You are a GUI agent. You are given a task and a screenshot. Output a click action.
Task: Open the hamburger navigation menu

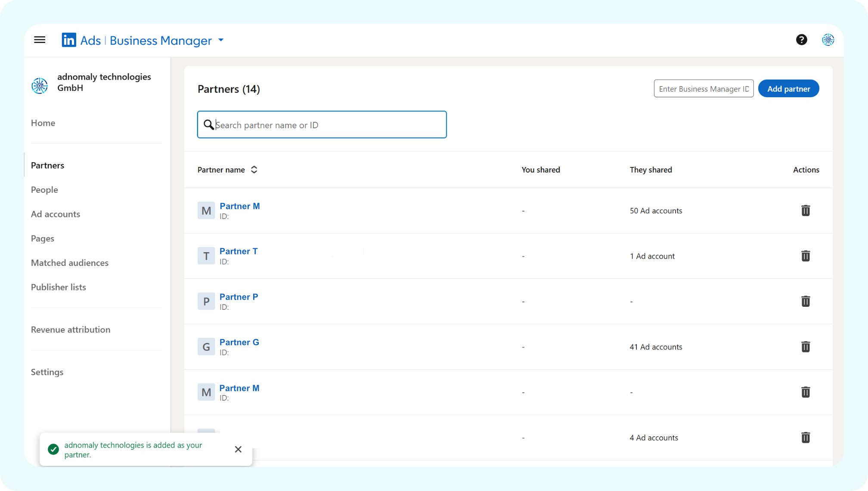tap(40, 40)
